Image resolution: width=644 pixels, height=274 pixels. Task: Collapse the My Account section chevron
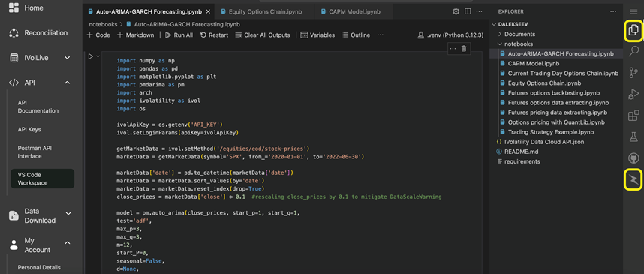pyautogui.click(x=68, y=242)
